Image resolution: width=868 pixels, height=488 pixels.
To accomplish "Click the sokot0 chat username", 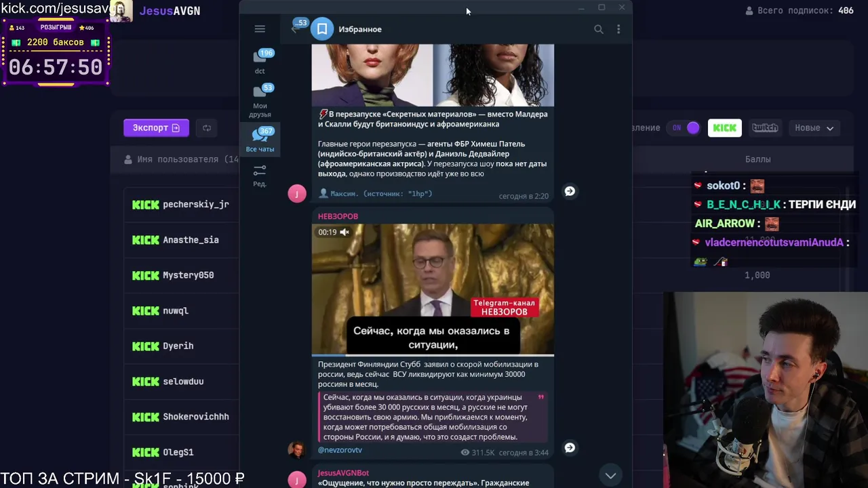I will (x=723, y=186).
